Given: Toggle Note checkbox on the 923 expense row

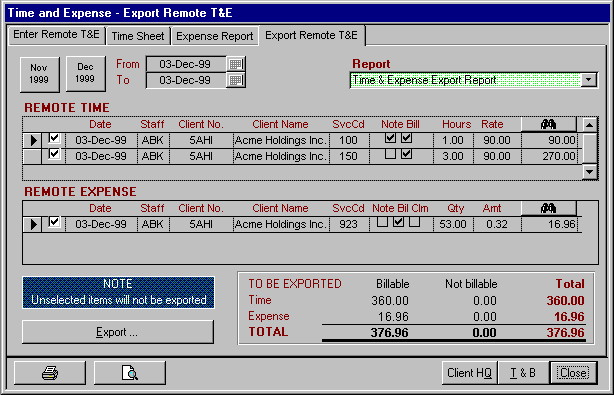Looking at the screenshot, I should pos(382,222).
